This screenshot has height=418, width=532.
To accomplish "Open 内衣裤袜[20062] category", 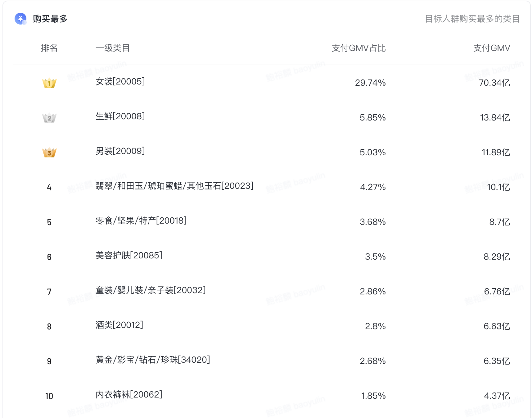I will (x=129, y=395).
